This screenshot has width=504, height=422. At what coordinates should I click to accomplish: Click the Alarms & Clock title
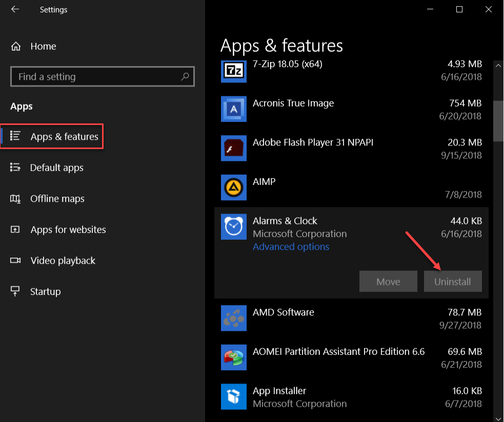coord(285,221)
